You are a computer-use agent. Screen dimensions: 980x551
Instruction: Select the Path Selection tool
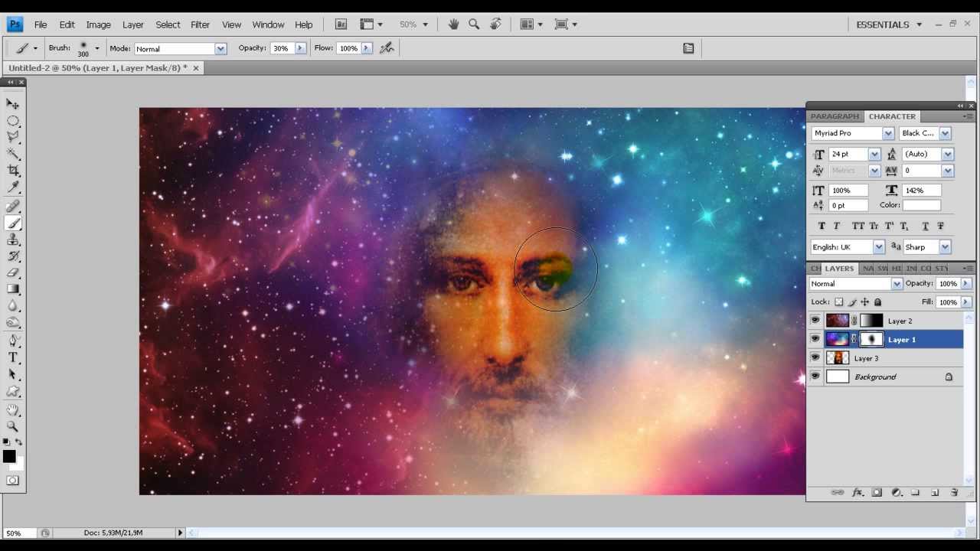point(13,374)
